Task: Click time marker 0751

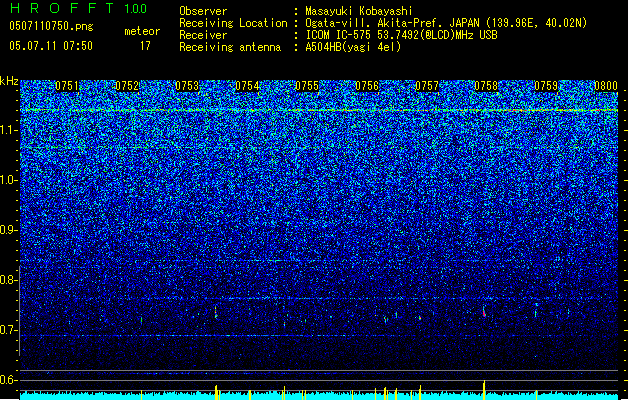Action: coord(67,86)
